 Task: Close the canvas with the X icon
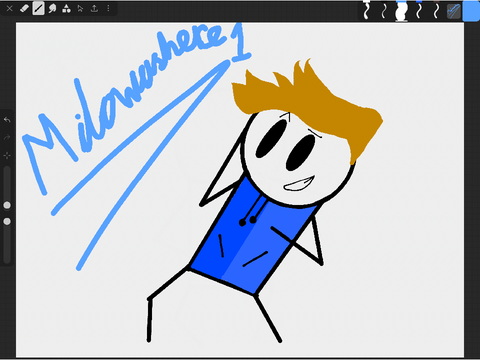click(x=9, y=9)
